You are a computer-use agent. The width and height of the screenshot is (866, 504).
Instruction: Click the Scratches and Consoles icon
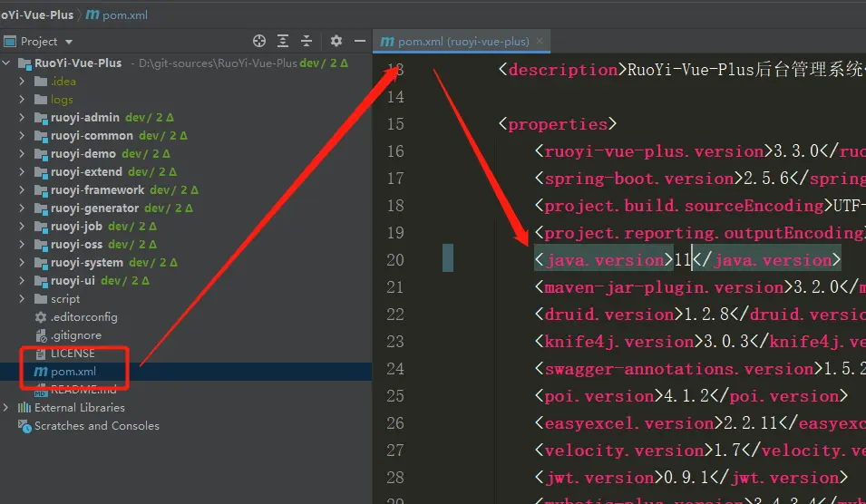click(x=24, y=426)
